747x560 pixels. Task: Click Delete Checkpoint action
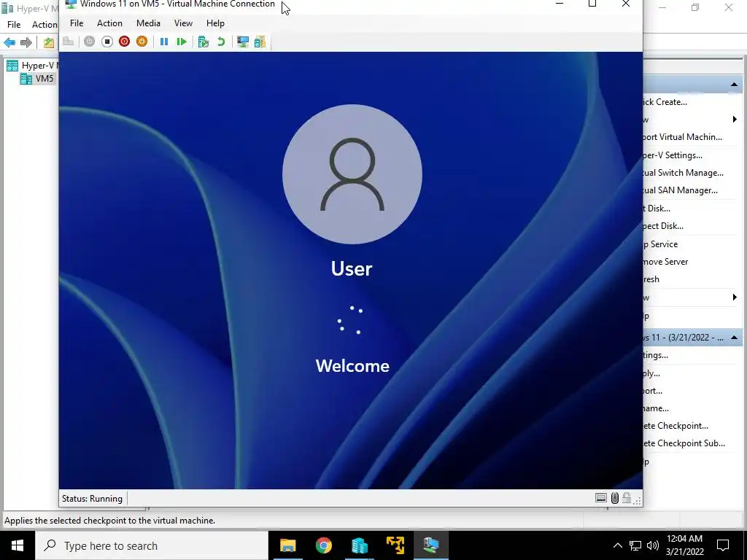tap(676, 426)
